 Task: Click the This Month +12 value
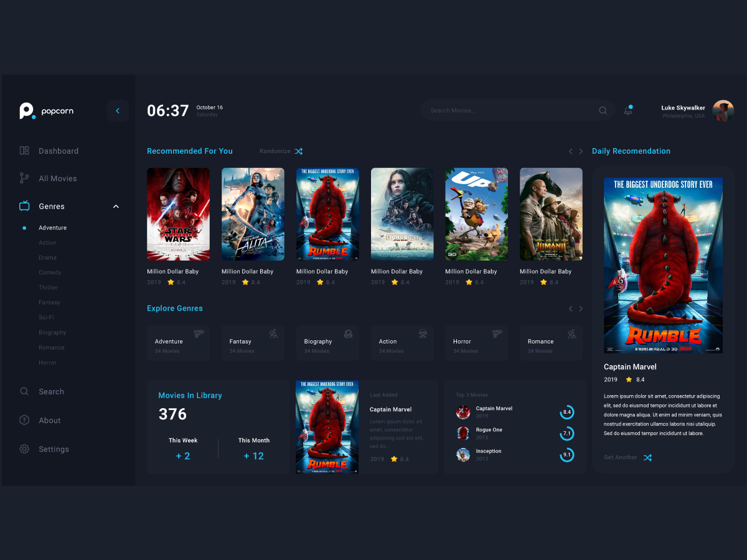coord(253,456)
